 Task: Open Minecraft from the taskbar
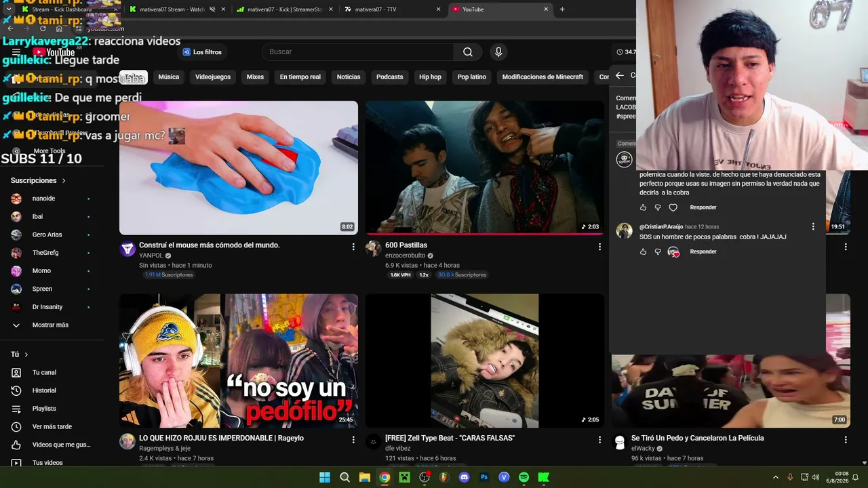(x=404, y=477)
